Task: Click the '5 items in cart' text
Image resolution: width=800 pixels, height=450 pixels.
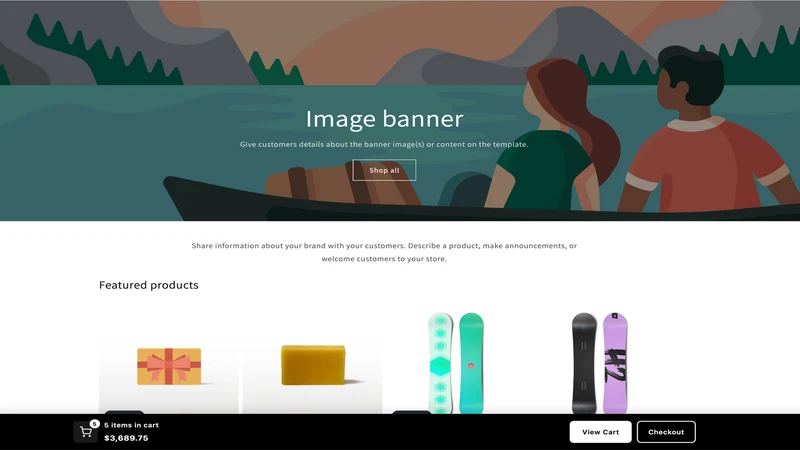Action: tap(131, 425)
